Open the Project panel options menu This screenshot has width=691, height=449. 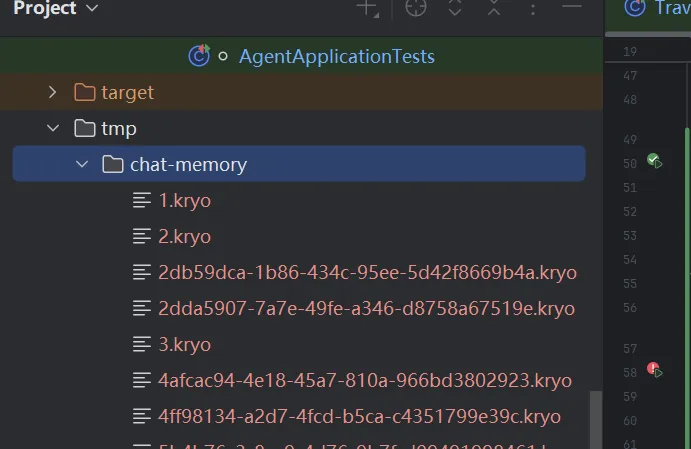coord(533,9)
